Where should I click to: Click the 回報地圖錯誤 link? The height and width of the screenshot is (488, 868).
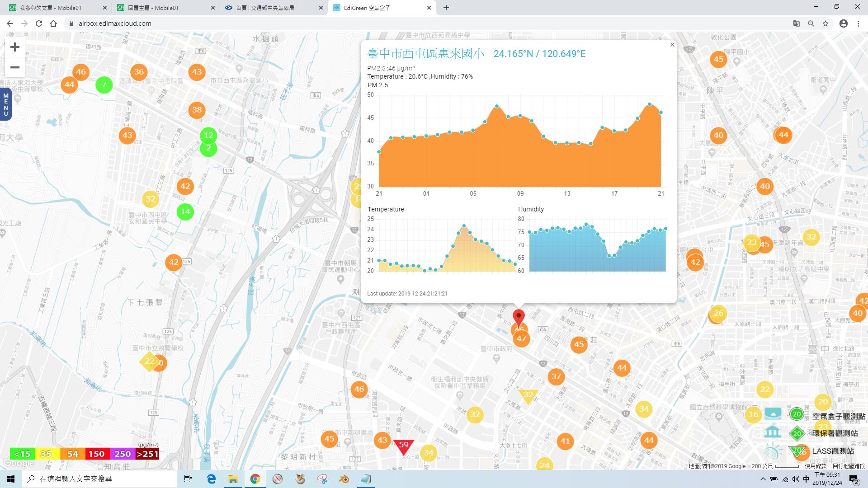pos(849,466)
